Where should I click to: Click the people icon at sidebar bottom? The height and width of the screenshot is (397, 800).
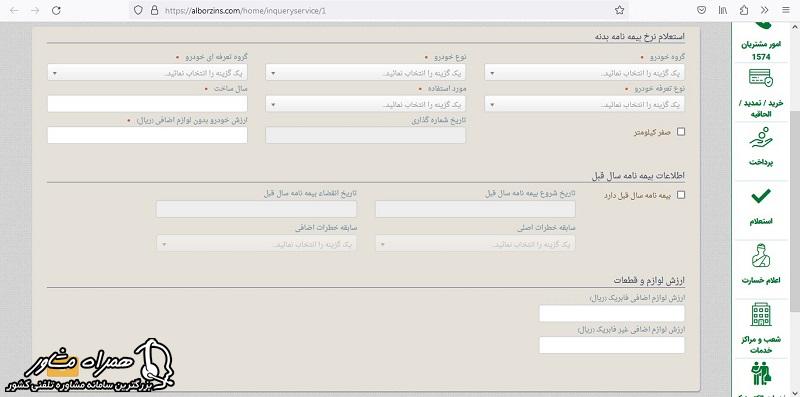point(761,374)
